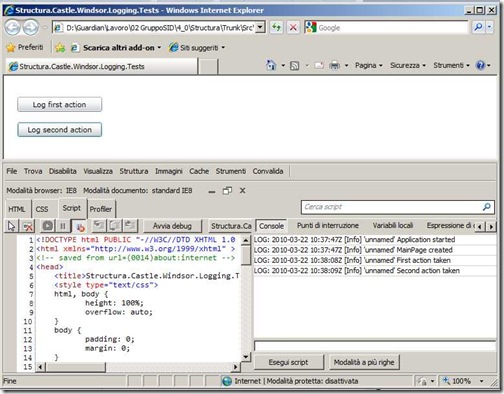Click the Internet zone globe in status bar
This screenshot has height=394, width=504.
227,381
